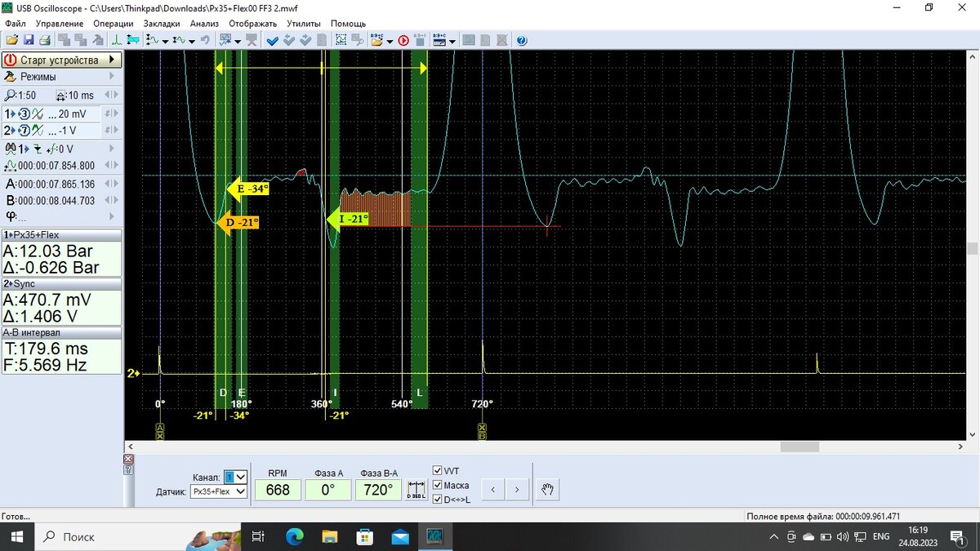Open help with the blue question mark
This screenshot has width=980, height=551.
point(522,40)
